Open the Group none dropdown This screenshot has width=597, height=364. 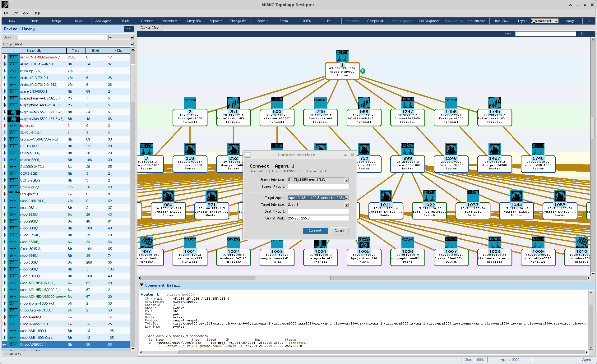pyautogui.click(x=132, y=44)
